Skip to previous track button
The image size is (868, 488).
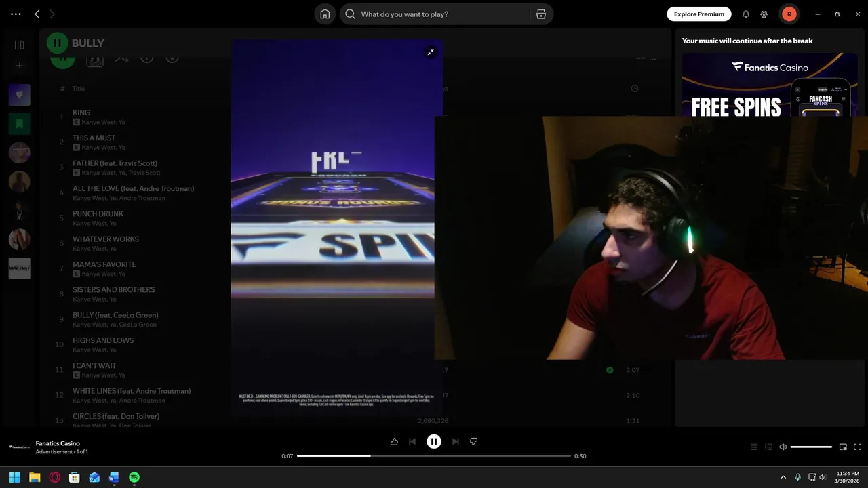tap(412, 441)
